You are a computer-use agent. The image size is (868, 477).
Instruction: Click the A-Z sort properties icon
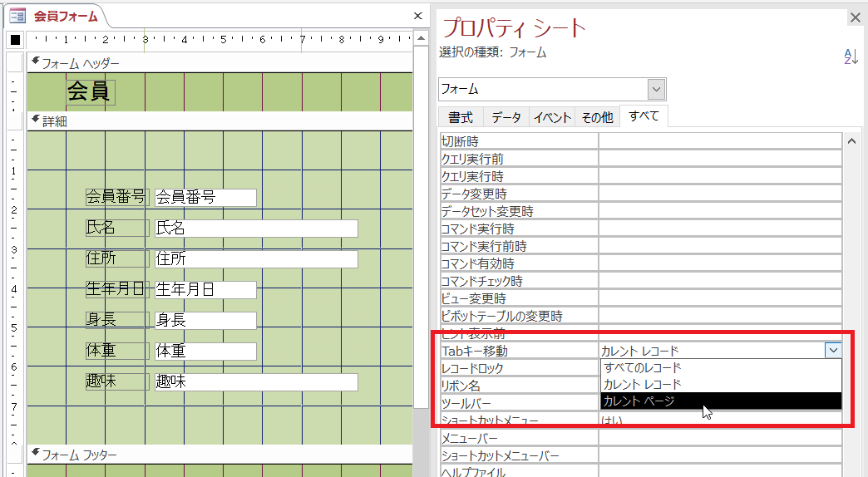coord(851,57)
